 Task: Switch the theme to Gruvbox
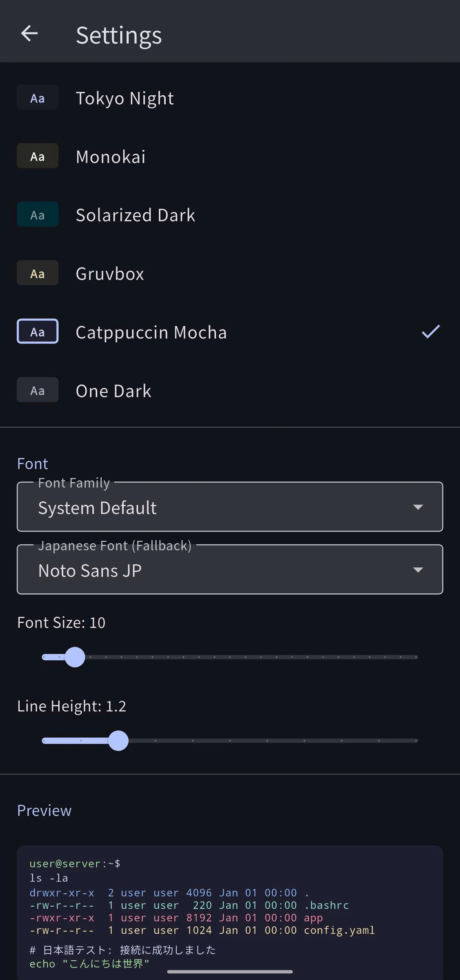coord(110,273)
